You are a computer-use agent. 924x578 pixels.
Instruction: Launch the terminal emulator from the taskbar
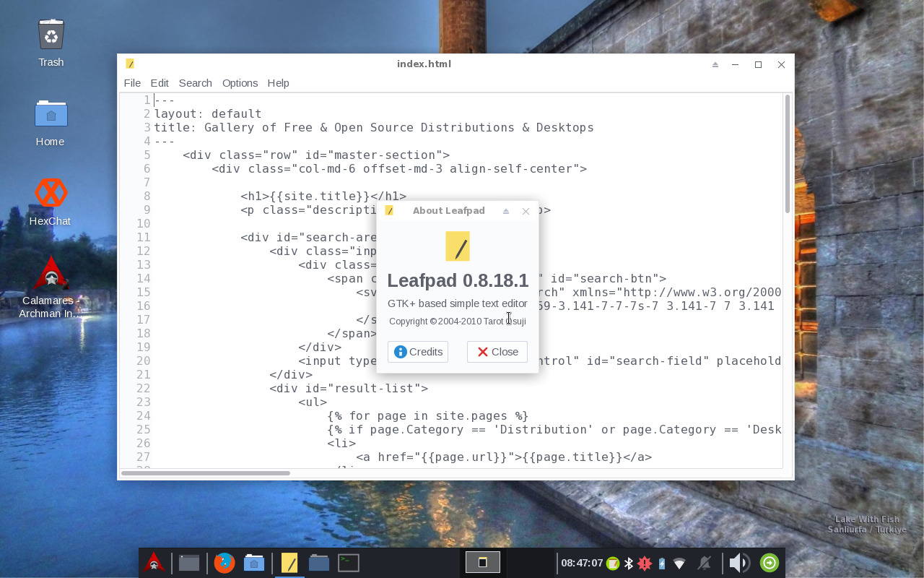(348, 562)
